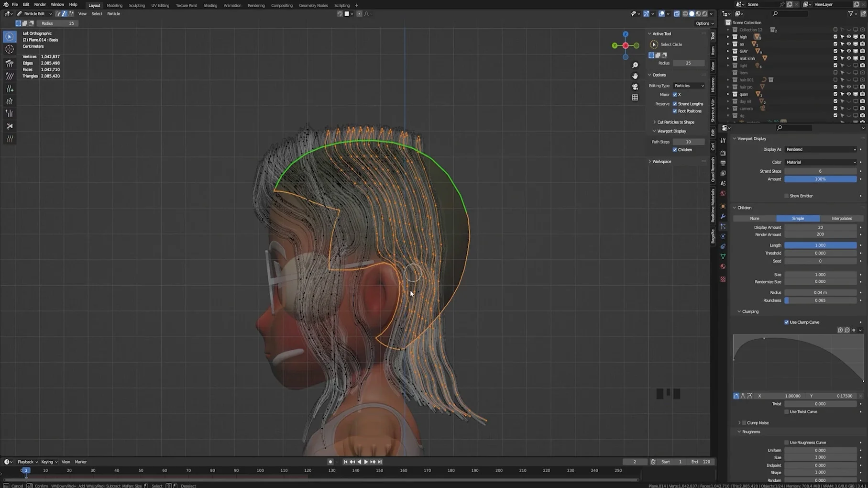Open viewport Options popover button
This screenshot has width=868, height=488.
pos(704,23)
